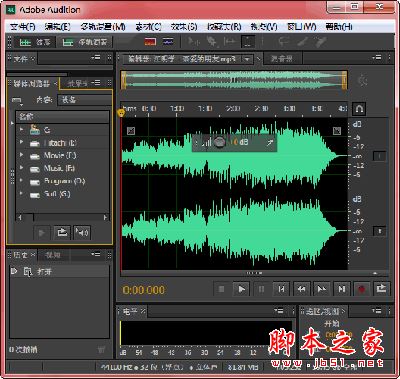Viewport: 400px width, 379px height.
Task: Switch to the Multitrack editor view button
Action: click(x=85, y=42)
